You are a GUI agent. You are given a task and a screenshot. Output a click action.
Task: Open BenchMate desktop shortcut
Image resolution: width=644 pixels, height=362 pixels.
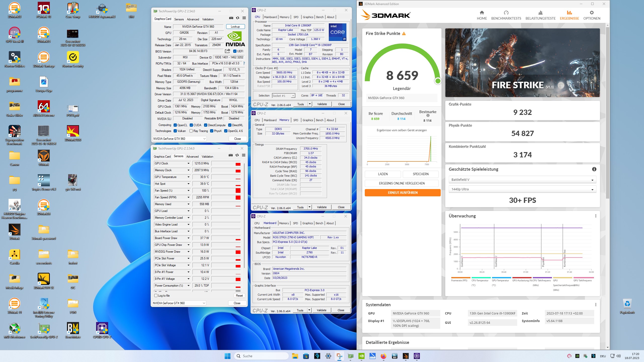73,330
